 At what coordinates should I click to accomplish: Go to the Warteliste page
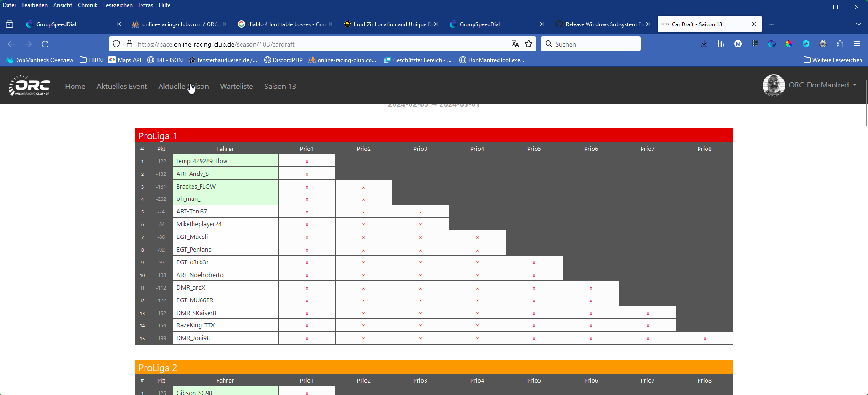236,87
